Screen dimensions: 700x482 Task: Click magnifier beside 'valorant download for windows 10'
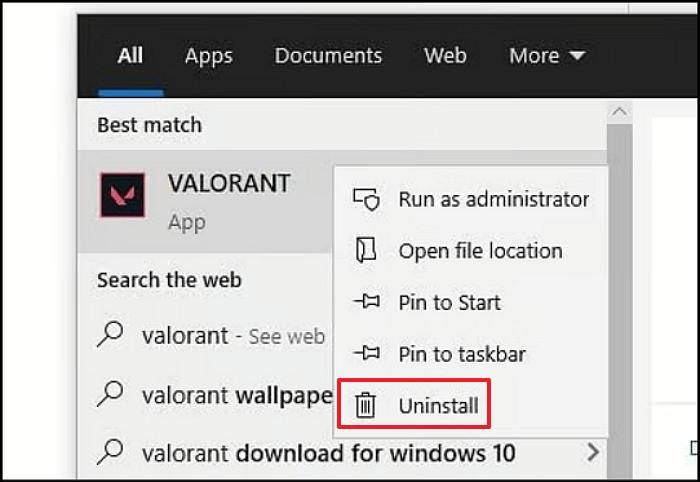(110, 453)
